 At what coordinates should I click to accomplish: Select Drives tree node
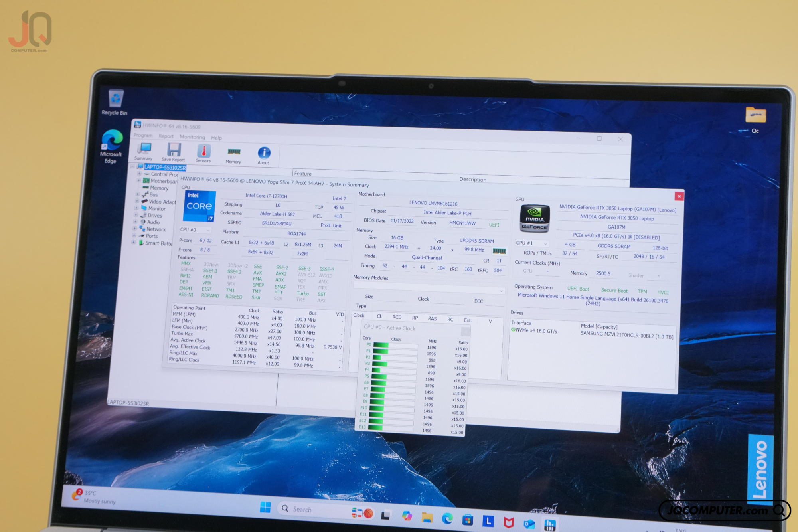click(155, 216)
